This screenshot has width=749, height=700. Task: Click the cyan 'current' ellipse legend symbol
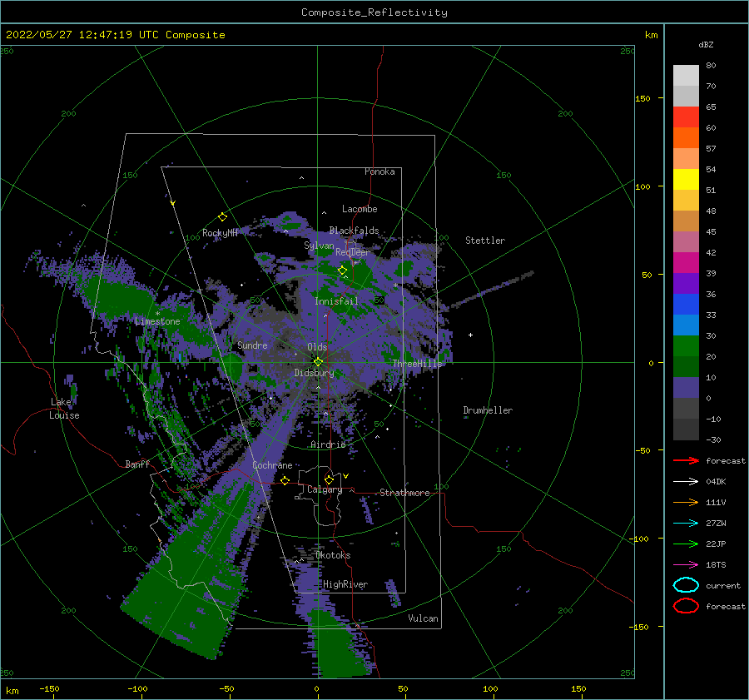click(x=686, y=585)
